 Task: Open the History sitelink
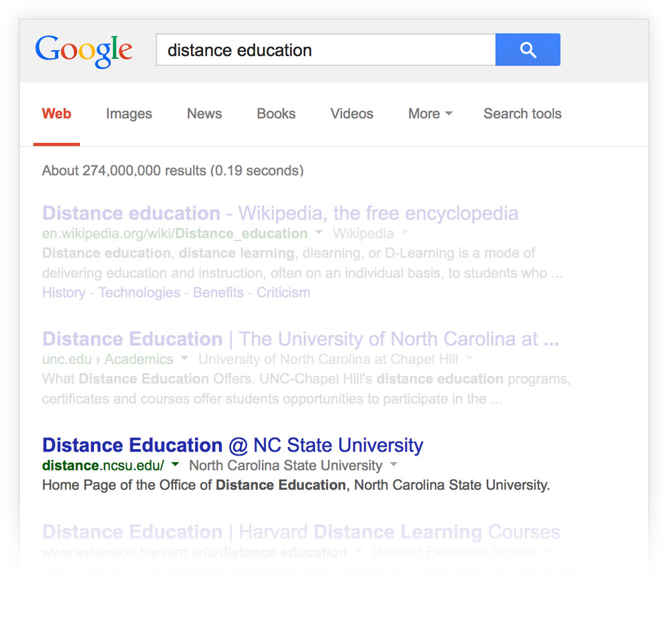(64, 293)
